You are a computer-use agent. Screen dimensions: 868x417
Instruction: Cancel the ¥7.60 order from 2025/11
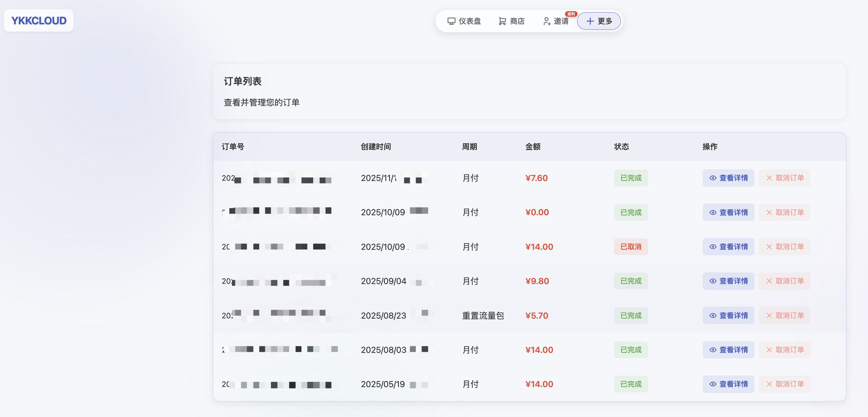(x=784, y=178)
